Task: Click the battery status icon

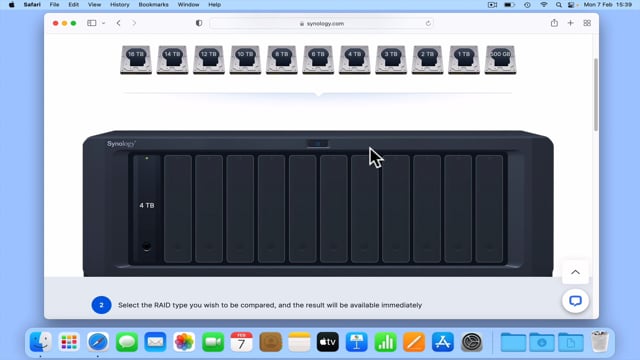Action: [509, 4]
